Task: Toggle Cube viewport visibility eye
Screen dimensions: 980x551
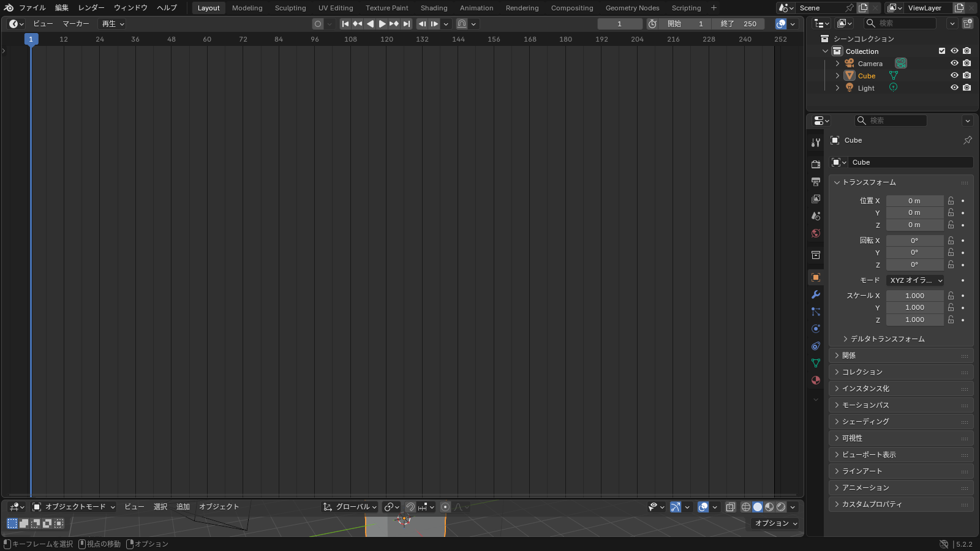Action: click(x=954, y=75)
